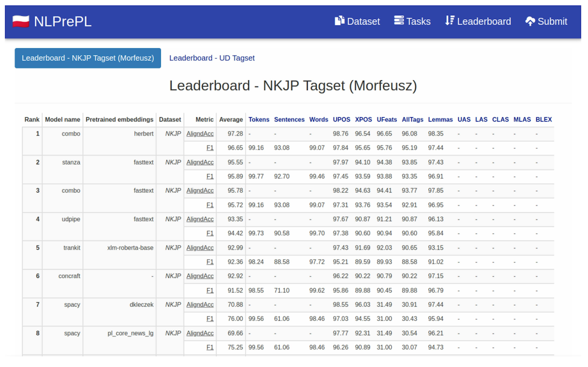Click AligndAcc metric in rank 3 combo row
The height and width of the screenshot is (367, 588).
point(200,190)
